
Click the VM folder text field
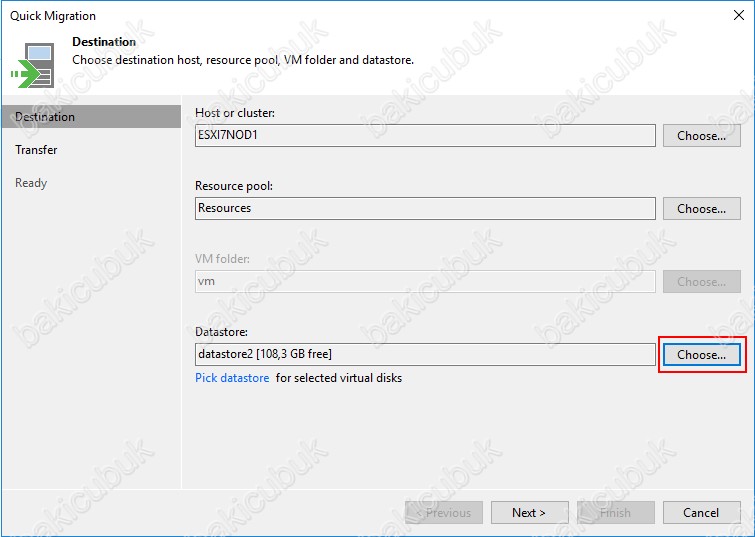pyautogui.click(x=425, y=282)
